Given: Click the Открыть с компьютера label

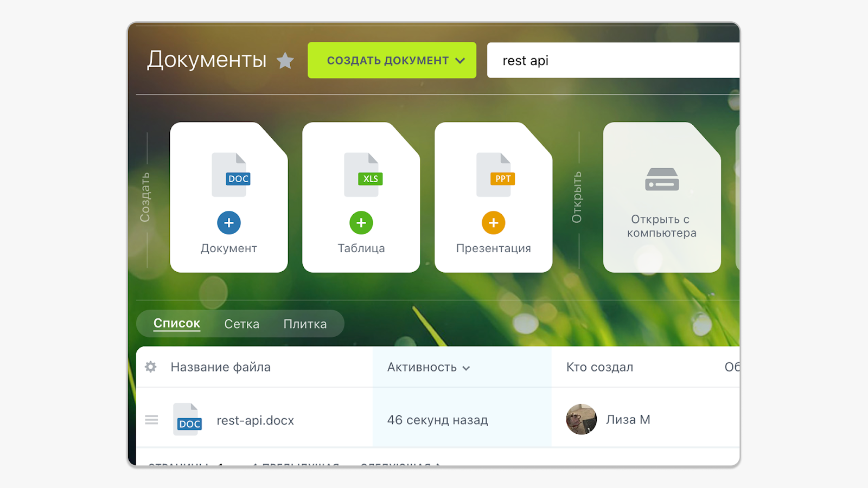Looking at the screenshot, I should pos(662,226).
